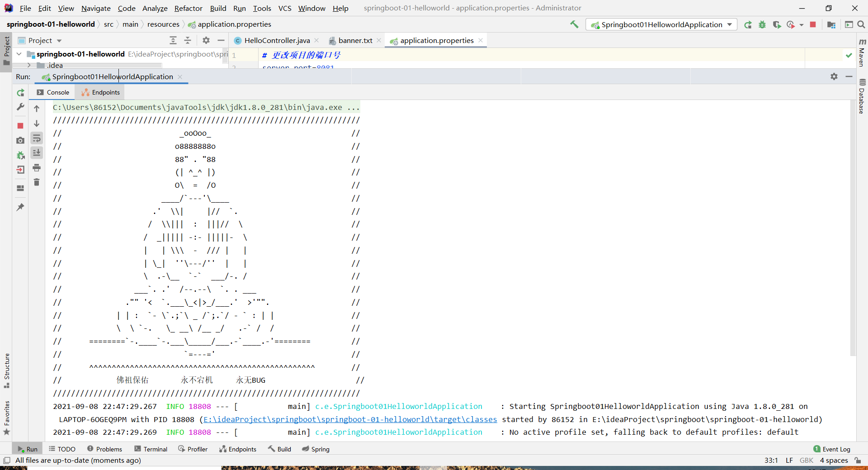Toggle the read-only lock in the status bar
The width and height of the screenshot is (868, 470).
pos(858,461)
